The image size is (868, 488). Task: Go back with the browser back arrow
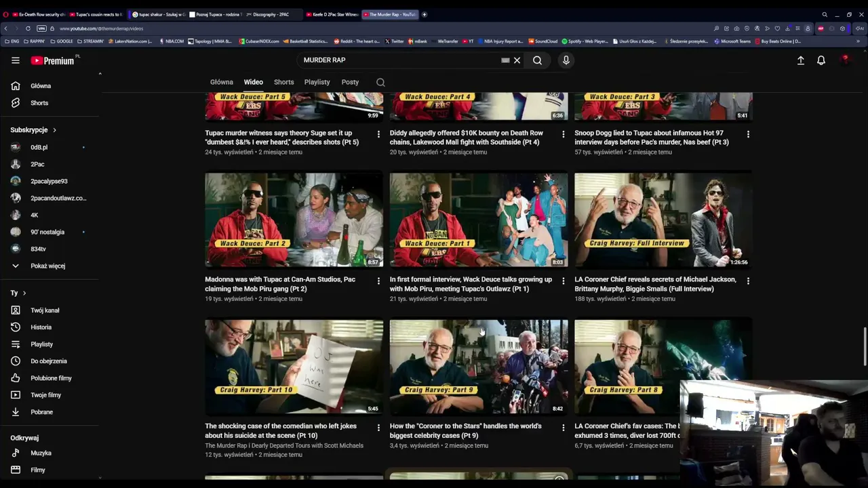(5, 28)
